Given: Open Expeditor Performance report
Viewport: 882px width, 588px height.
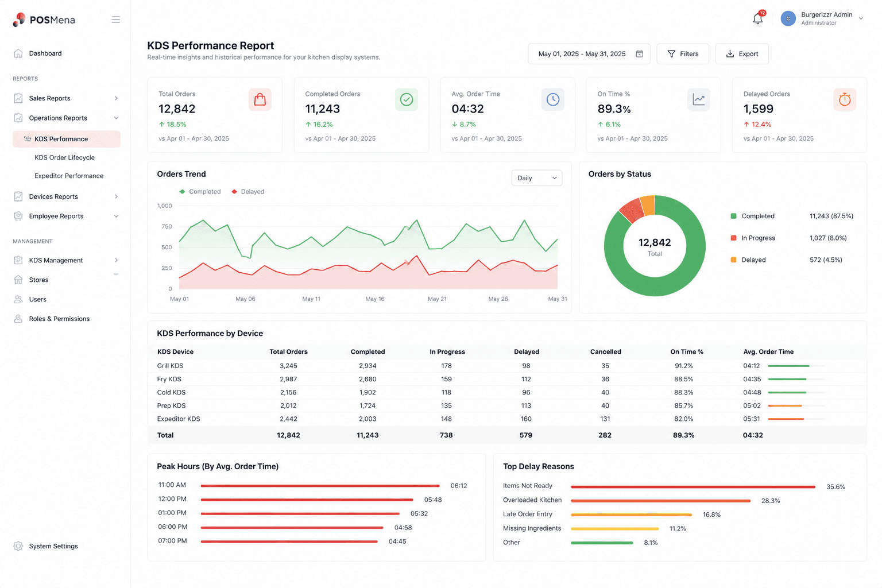Looking at the screenshot, I should point(69,176).
